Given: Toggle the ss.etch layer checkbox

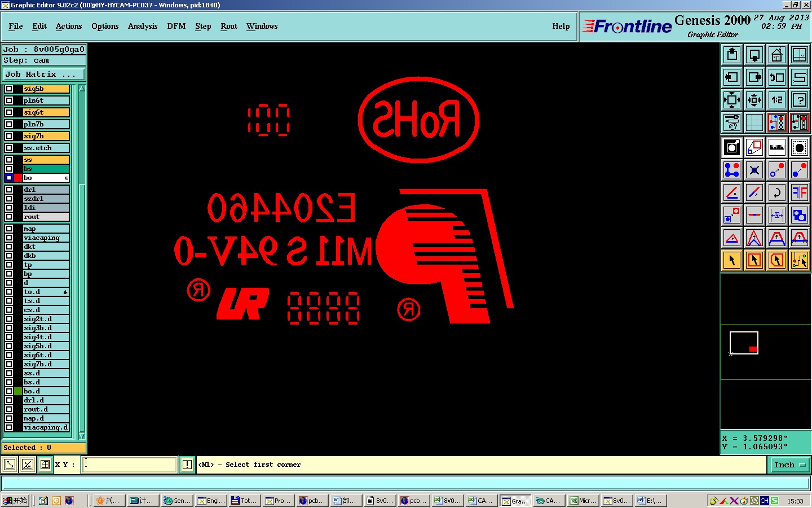Looking at the screenshot, I should [9, 148].
